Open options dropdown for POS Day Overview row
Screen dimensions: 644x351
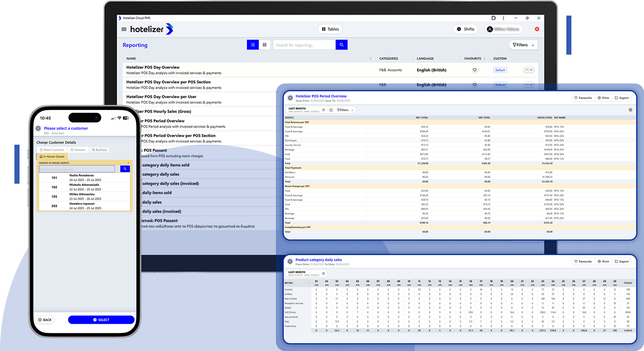coord(529,70)
